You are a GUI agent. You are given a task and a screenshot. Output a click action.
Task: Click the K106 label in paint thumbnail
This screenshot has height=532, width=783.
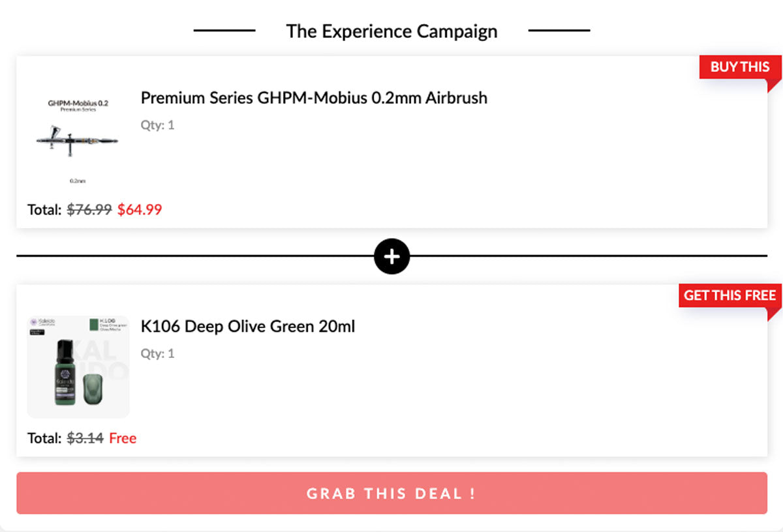point(109,321)
